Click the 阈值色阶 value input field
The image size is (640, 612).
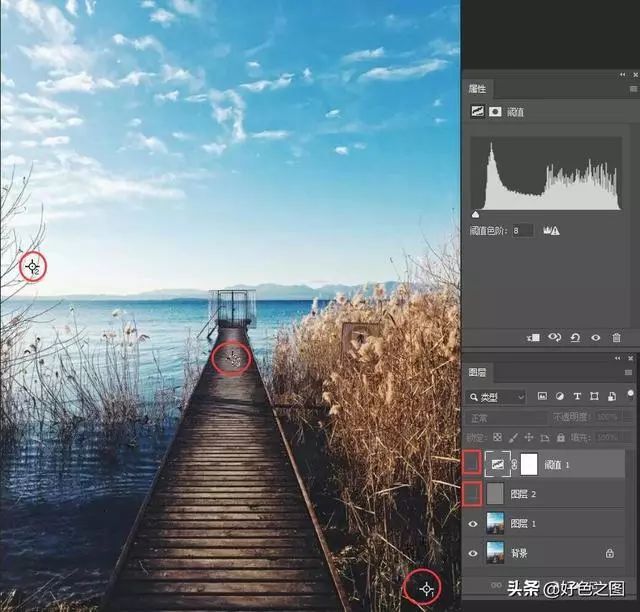[521, 230]
